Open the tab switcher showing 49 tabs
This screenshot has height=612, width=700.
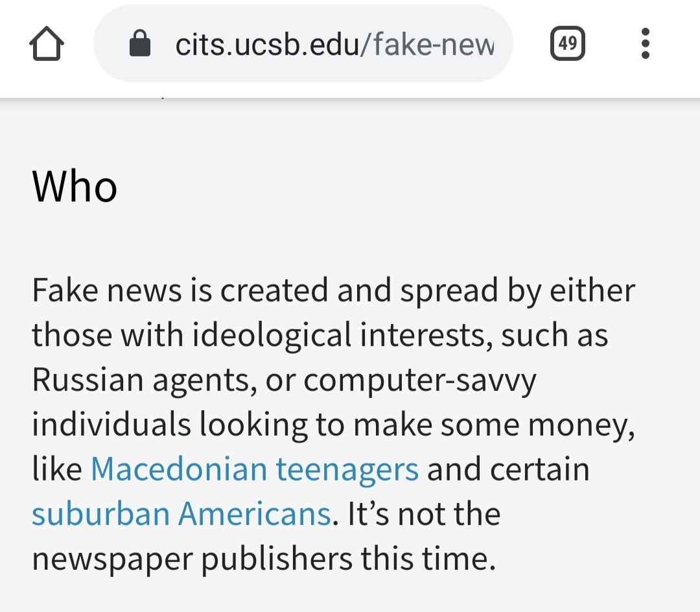(567, 44)
